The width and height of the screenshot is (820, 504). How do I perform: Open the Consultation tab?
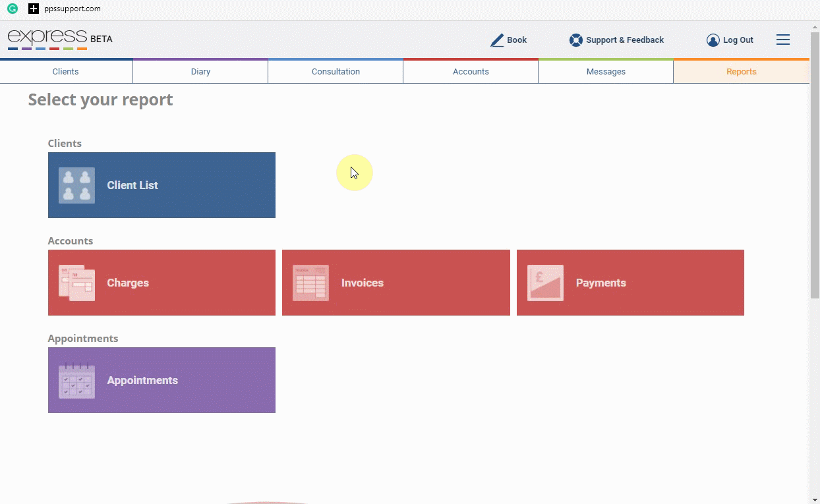[336, 71]
